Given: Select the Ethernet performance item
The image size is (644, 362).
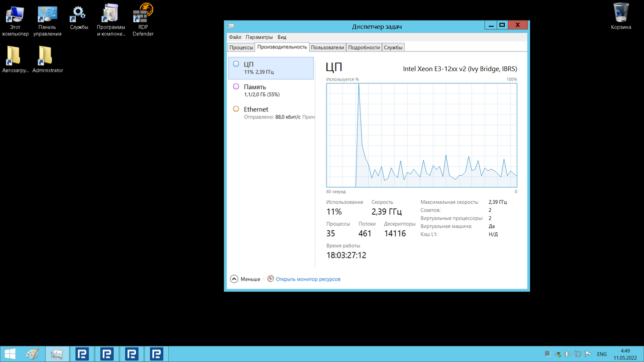Looking at the screenshot, I should (x=271, y=113).
